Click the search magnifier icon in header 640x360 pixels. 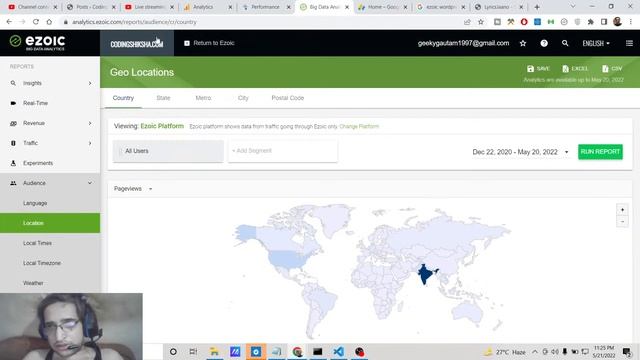click(565, 43)
